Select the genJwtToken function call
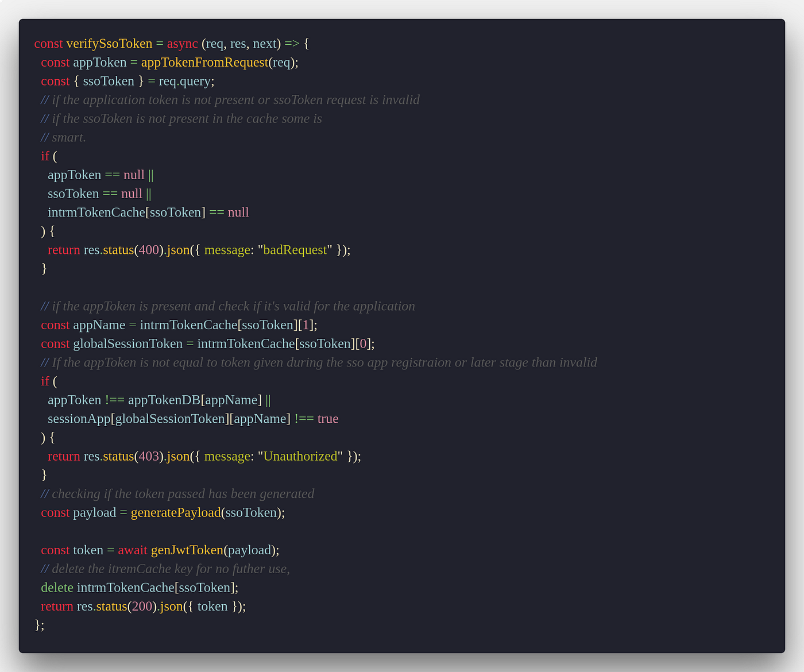Viewport: 804px width, 672px height. (x=187, y=550)
